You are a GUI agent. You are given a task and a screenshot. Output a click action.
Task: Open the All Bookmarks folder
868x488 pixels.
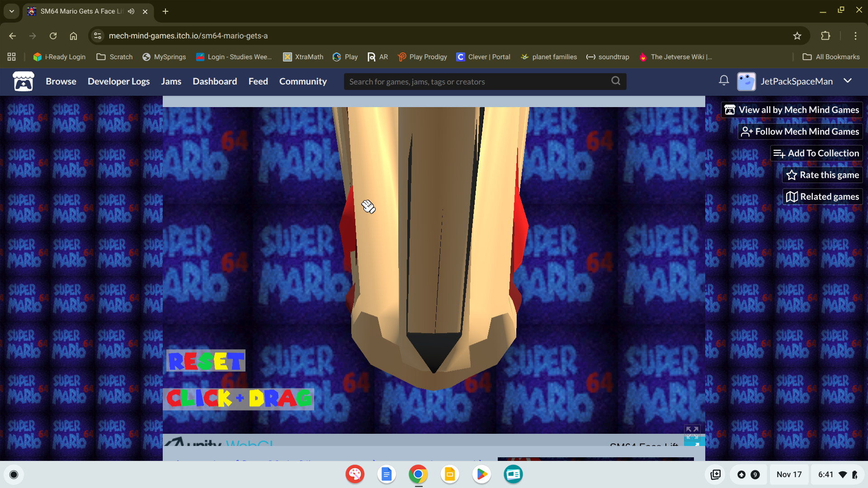(831, 57)
